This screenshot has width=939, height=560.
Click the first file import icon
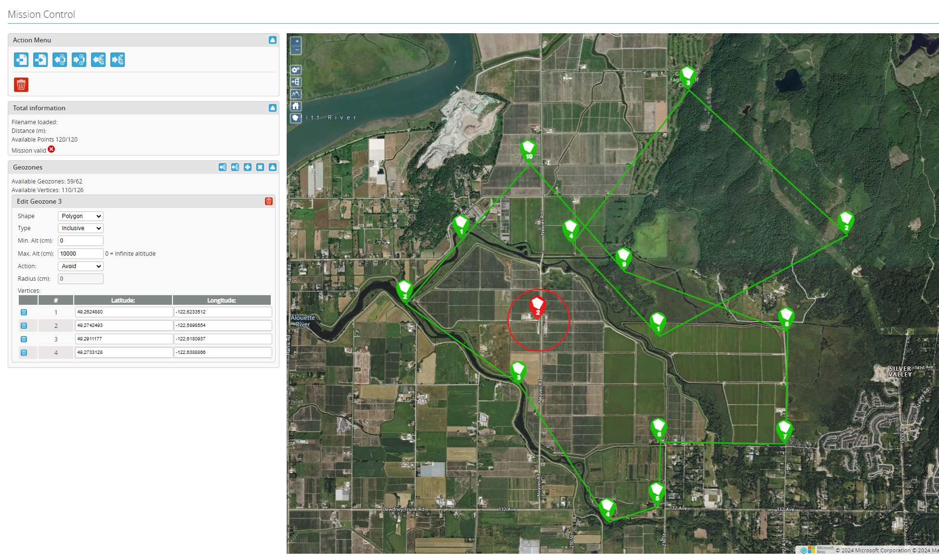coord(21,60)
